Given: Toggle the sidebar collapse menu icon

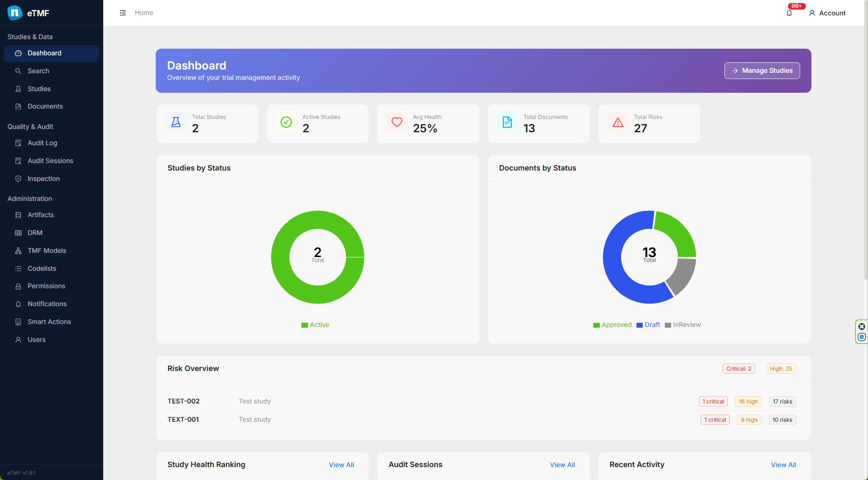Looking at the screenshot, I should click(123, 13).
